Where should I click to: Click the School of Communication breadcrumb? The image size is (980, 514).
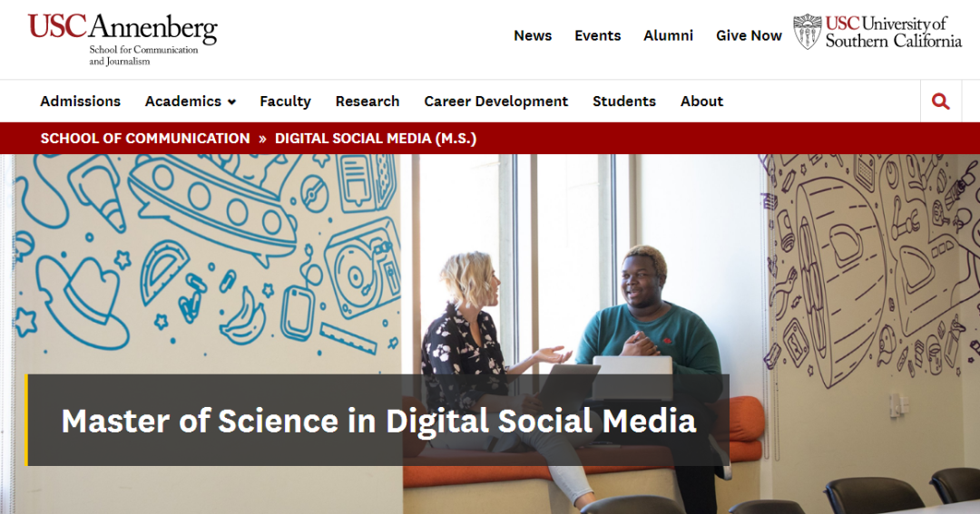(145, 139)
